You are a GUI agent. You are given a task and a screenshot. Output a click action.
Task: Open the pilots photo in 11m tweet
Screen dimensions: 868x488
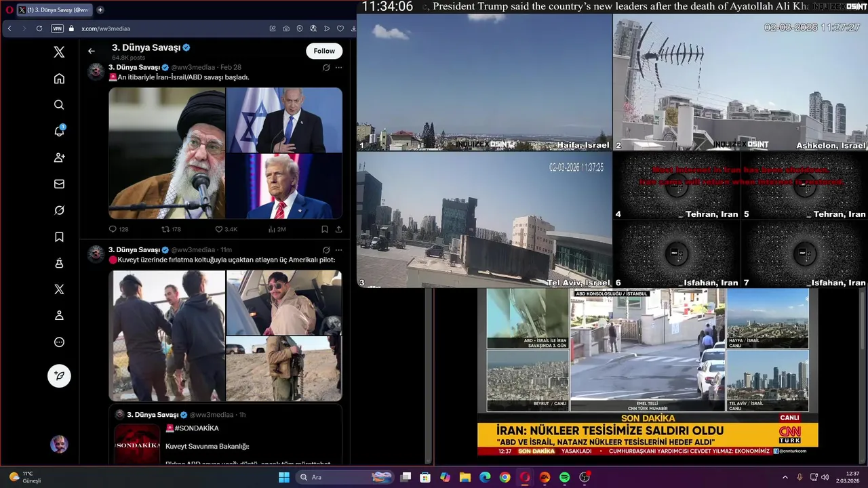(x=169, y=335)
